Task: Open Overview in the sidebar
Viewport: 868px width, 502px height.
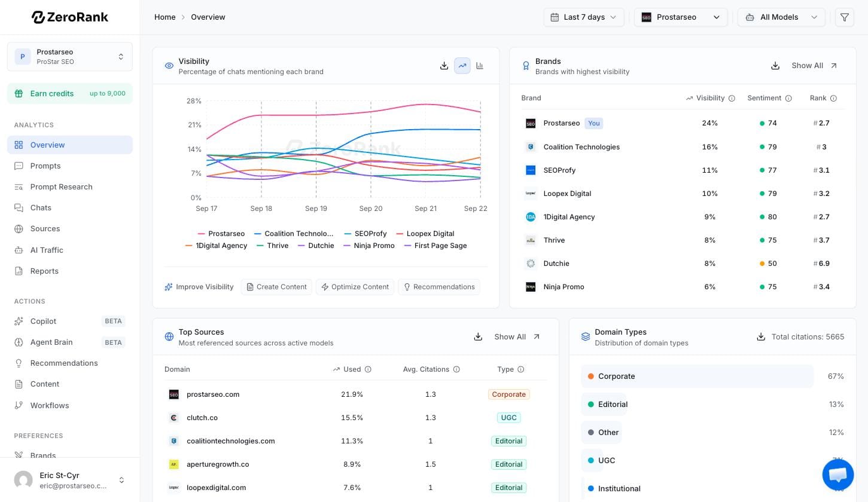Action: pos(70,145)
